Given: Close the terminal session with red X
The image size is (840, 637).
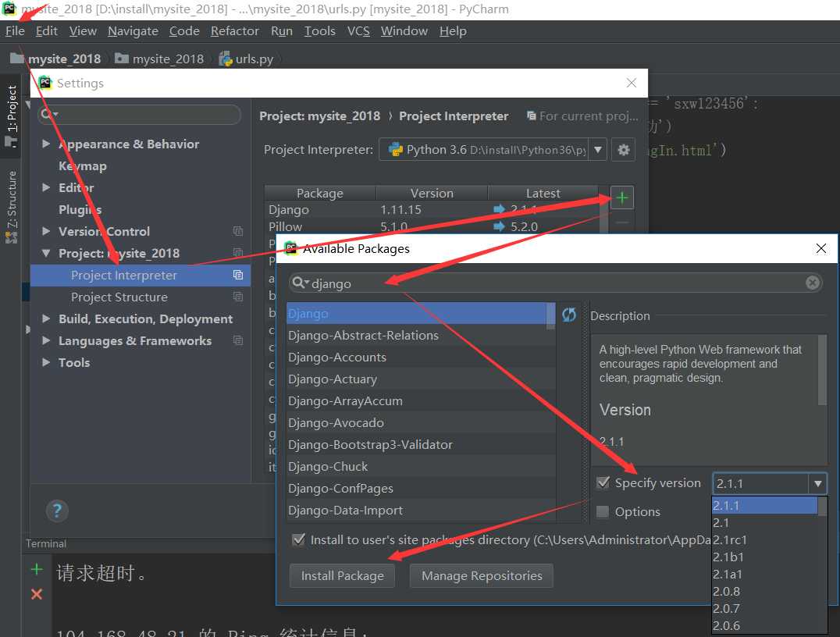Looking at the screenshot, I should pos(37,593).
